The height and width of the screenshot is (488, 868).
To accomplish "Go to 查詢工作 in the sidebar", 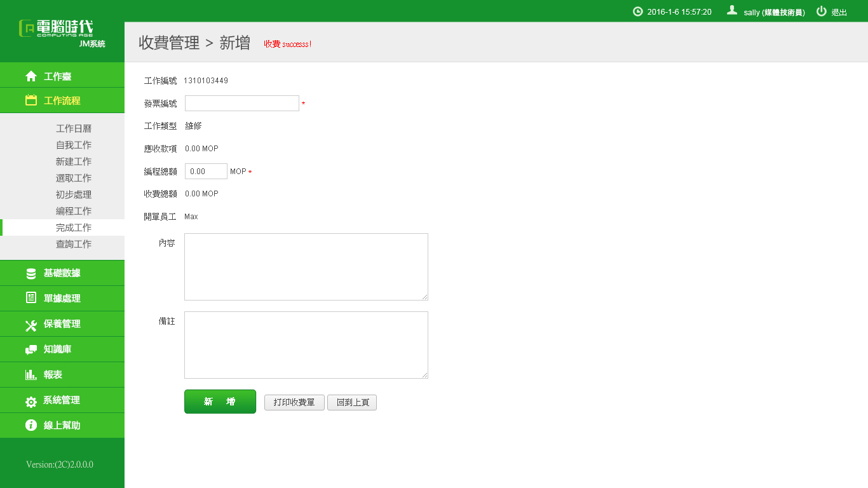I will (74, 244).
